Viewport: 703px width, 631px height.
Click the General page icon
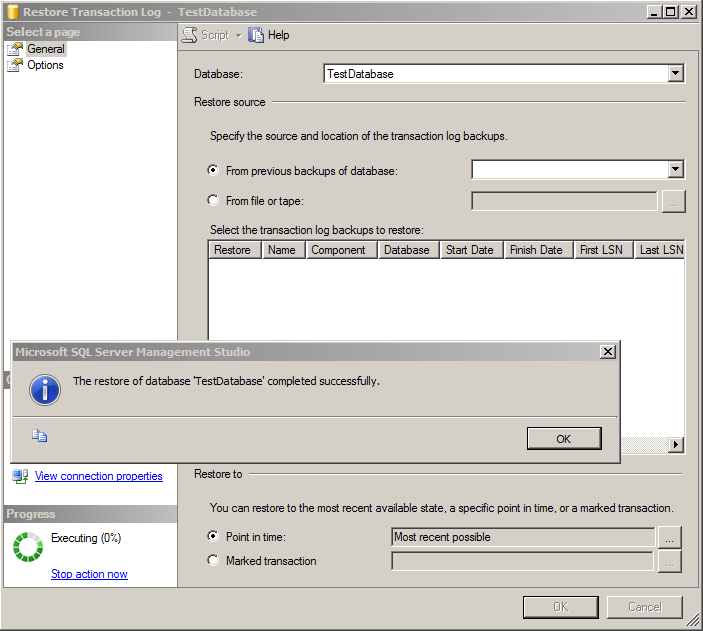(x=15, y=49)
